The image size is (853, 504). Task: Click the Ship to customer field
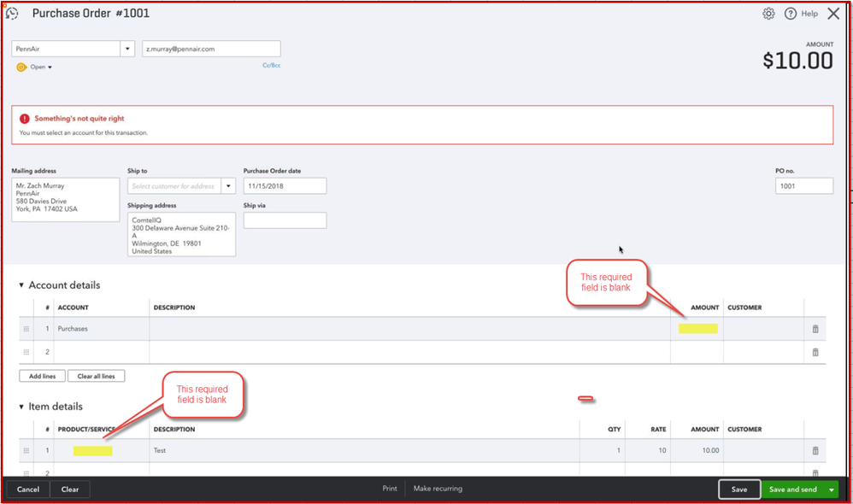coord(174,186)
